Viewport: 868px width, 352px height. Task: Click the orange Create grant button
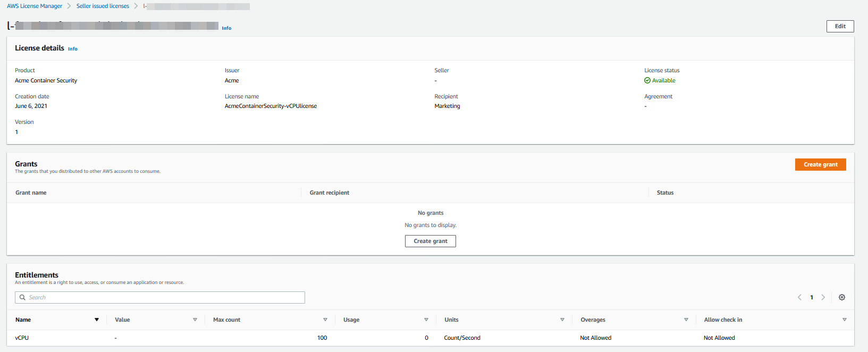click(x=820, y=165)
